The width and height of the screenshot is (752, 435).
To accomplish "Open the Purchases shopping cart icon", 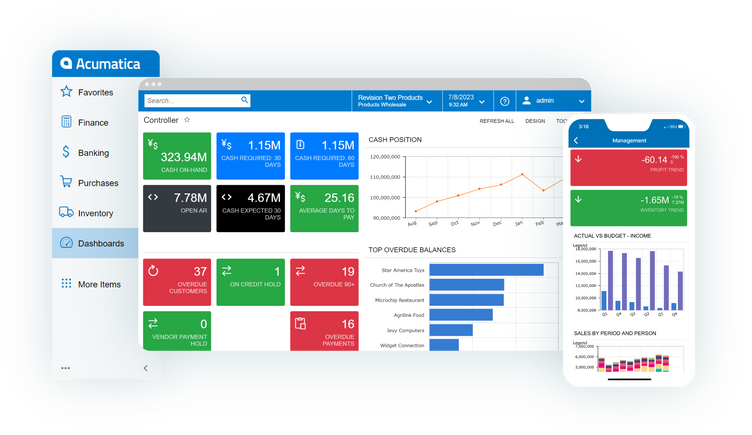I will (x=66, y=183).
